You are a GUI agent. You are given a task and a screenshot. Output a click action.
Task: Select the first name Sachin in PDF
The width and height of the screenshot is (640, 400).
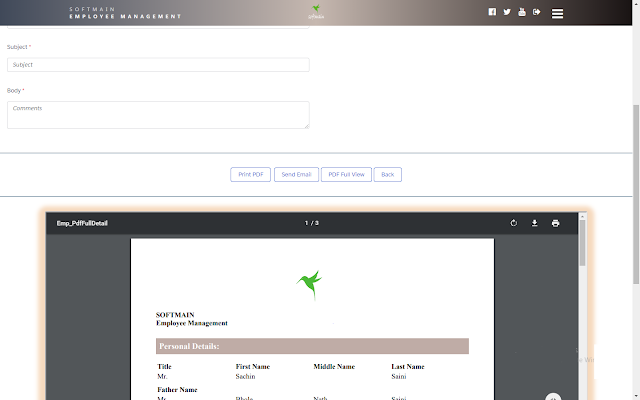tap(245, 376)
